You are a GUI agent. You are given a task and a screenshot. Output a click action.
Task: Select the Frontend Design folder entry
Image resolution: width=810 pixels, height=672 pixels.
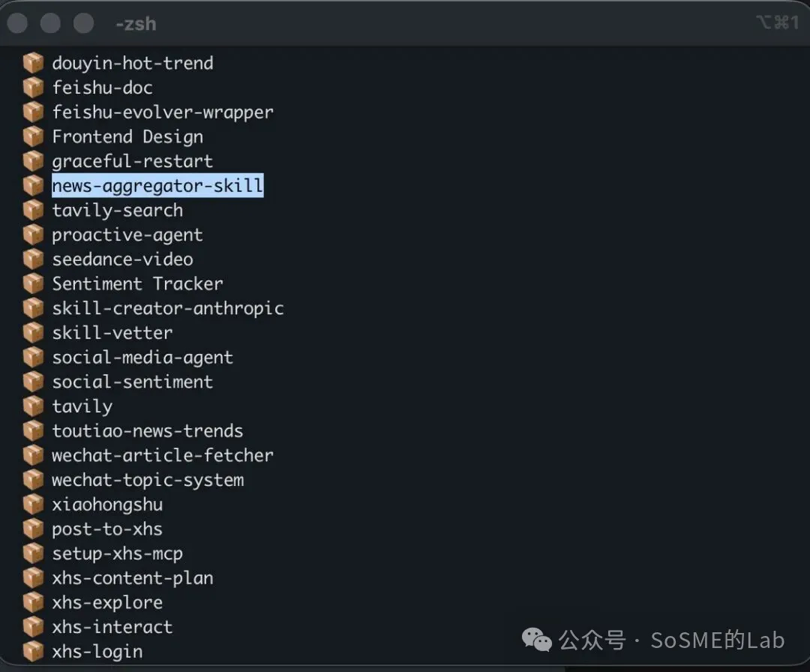pyautogui.click(x=127, y=136)
